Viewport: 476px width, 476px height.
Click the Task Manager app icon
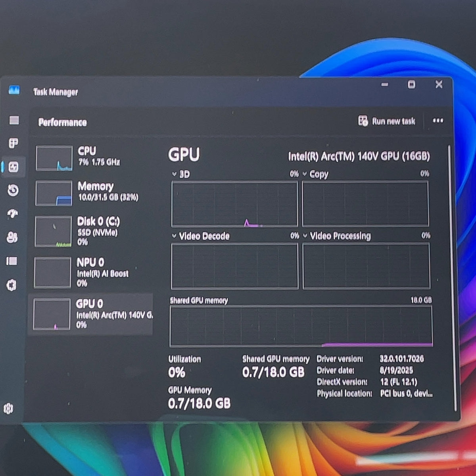(14, 90)
